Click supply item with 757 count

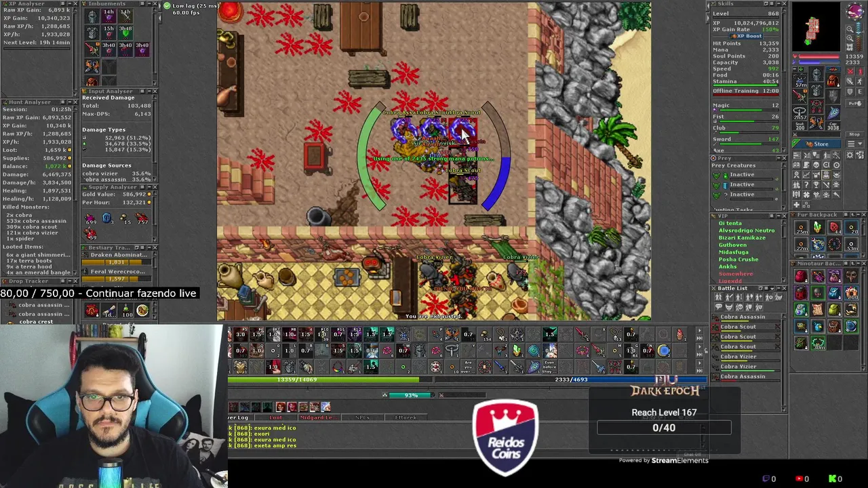[142, 219]
